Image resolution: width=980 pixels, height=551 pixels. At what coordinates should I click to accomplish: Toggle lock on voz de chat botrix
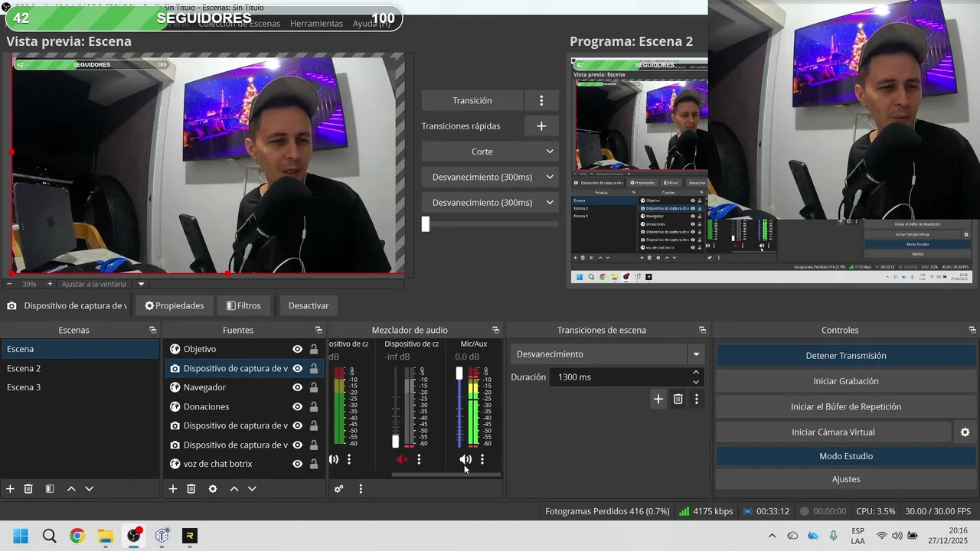pyautogui.click(x=314, y=464)
